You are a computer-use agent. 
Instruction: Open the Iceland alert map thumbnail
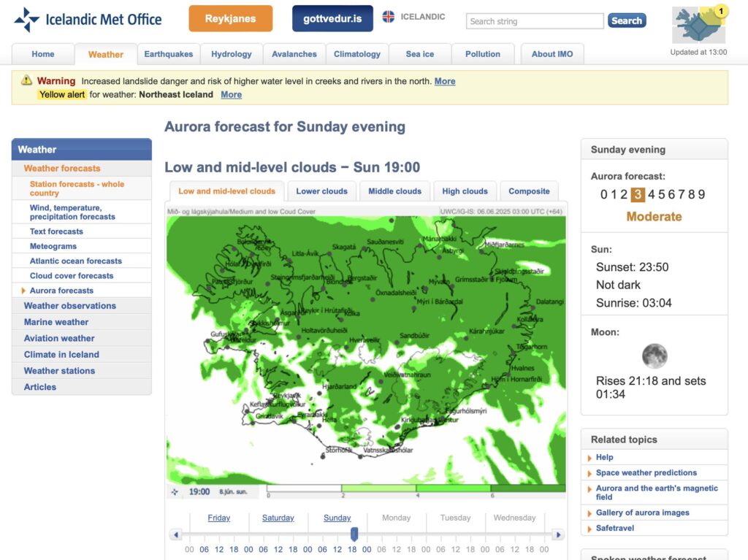[699, 26]
